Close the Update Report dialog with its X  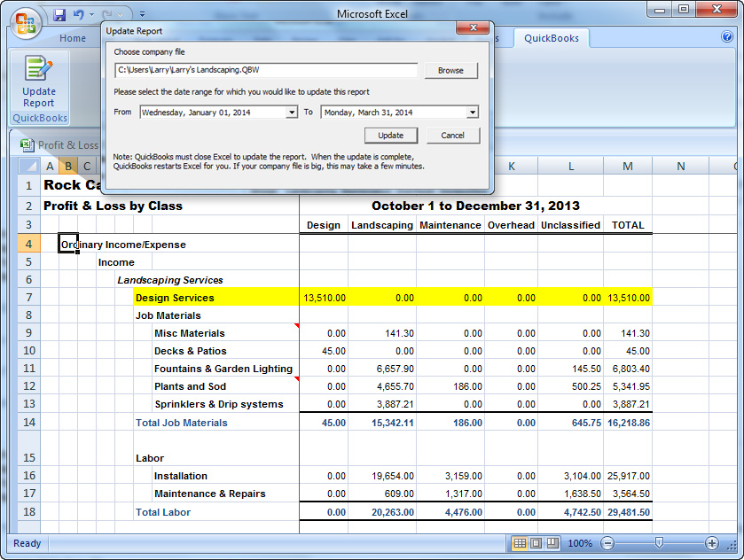click(473, 28)
